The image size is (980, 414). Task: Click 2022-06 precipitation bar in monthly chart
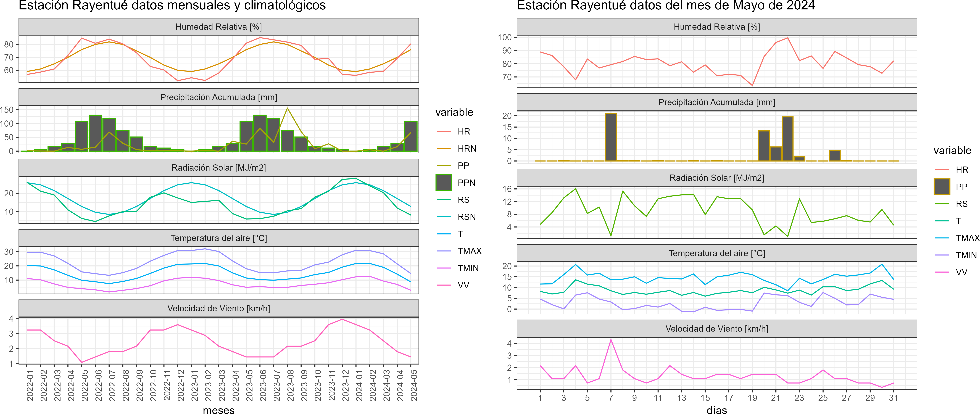[x=96, y=133]
